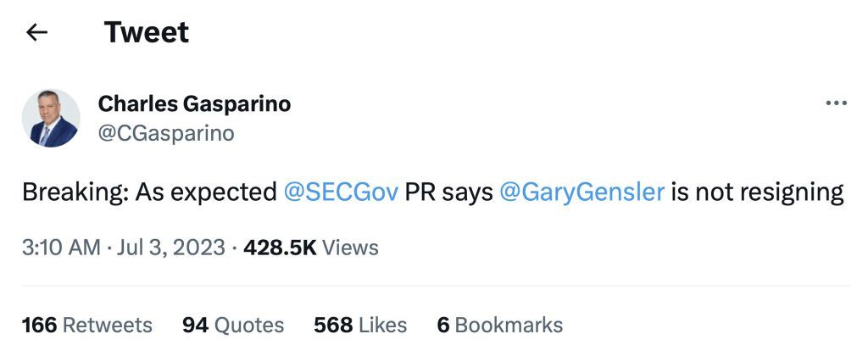The height and width of the screenshot is (362, 868).
Task: Open Charles Gasparino display name link
Action: (194, 103)
